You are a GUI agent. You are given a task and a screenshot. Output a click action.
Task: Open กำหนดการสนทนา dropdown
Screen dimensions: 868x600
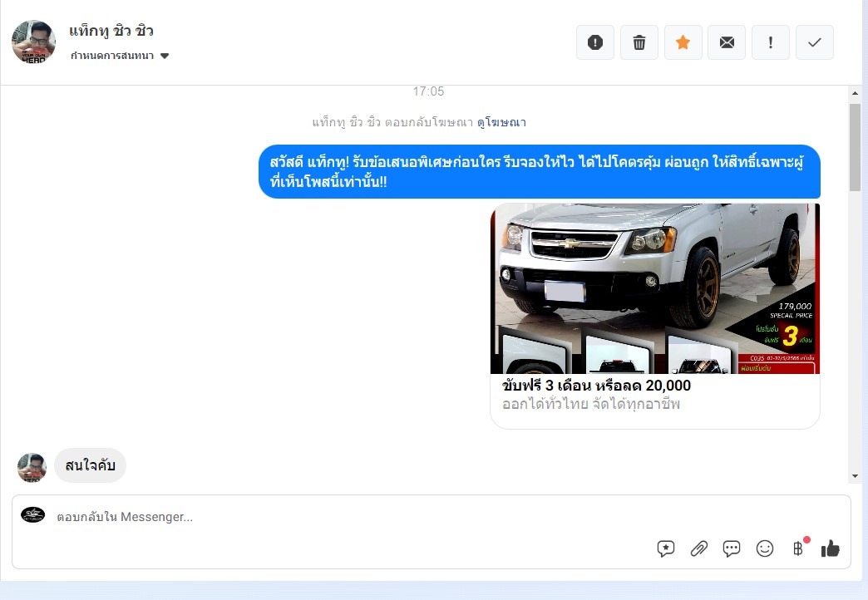(120, 56)
